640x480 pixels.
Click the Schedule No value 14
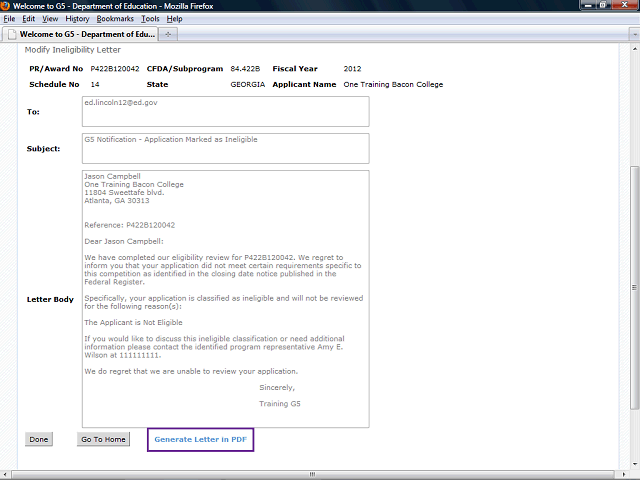(95, 84)
